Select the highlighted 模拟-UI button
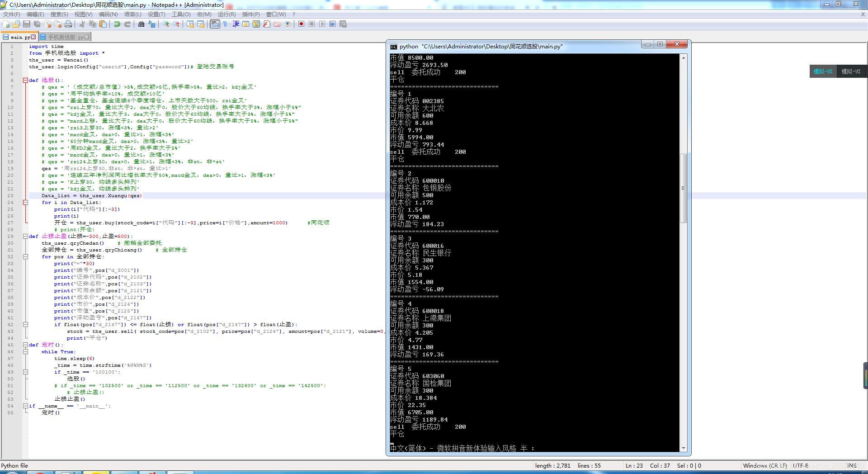868x474 pixels. [823, 71]
